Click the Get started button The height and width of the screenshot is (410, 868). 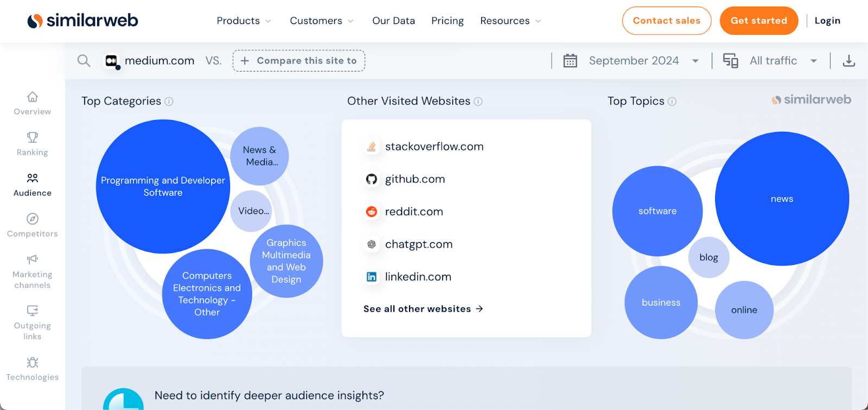point(758,21)
